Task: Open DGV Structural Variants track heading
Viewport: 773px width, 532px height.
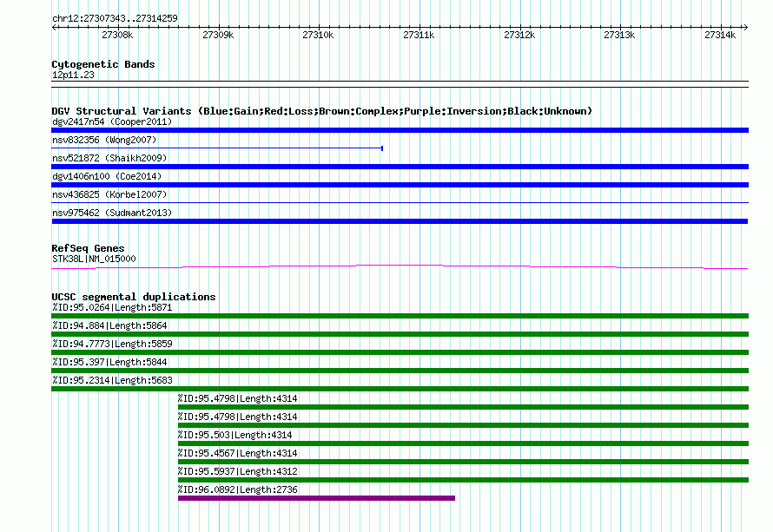Action: coord(321,111)
